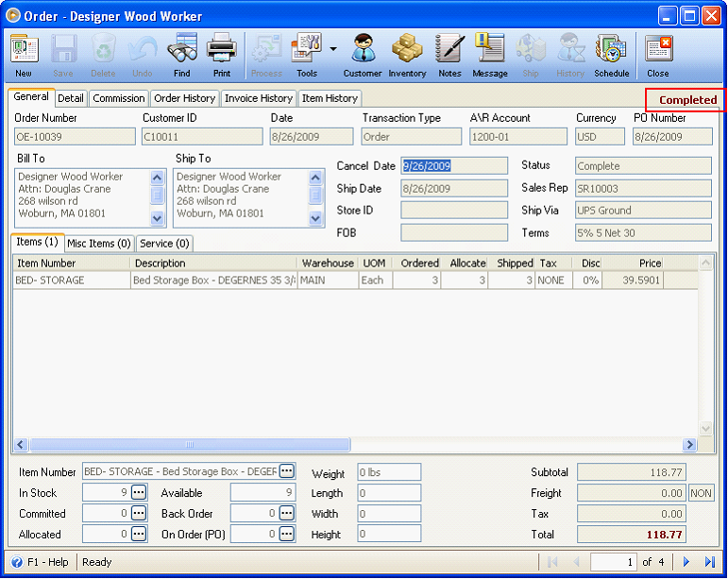Click the Bill To scroll down arrow

click(158, 218)
